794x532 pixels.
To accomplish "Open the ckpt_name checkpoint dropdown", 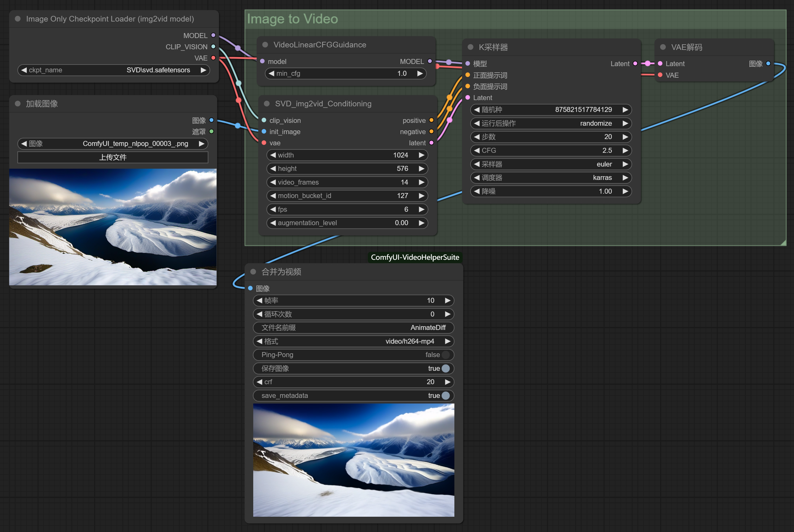I will (114, 70).
